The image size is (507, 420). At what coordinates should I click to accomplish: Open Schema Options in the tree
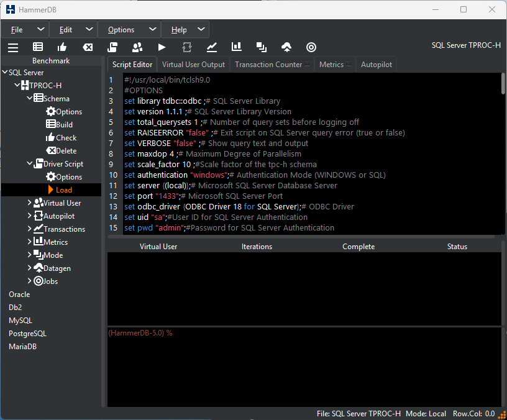tap(64, 112)
